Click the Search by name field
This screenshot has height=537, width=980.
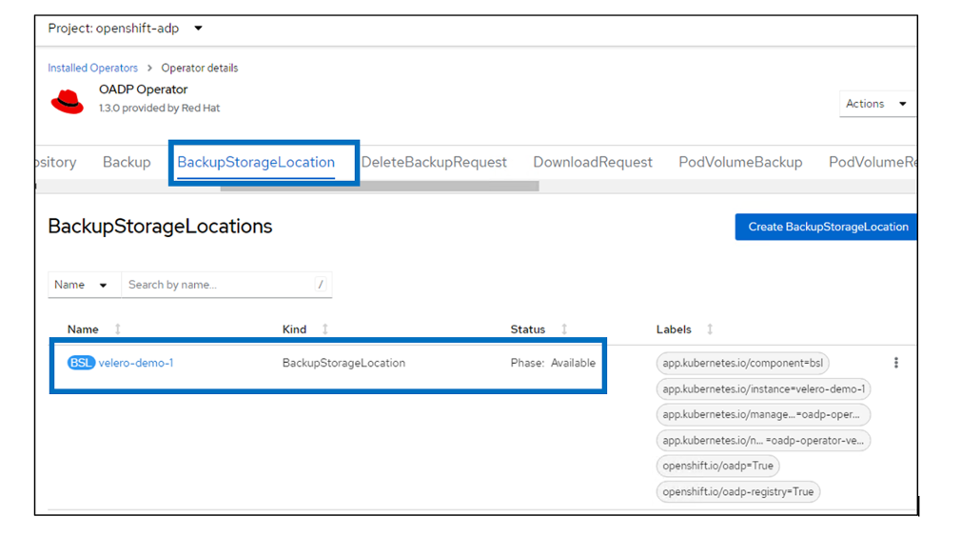tap(219, 285)
